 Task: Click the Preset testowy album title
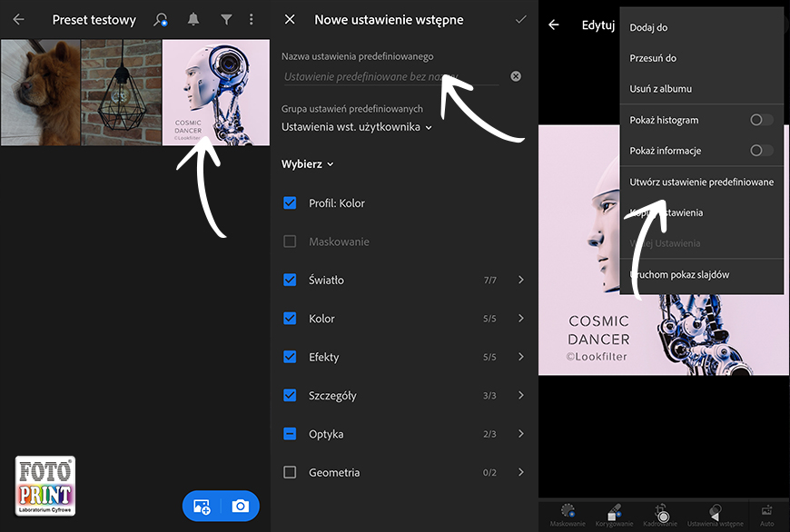[94, 20]
